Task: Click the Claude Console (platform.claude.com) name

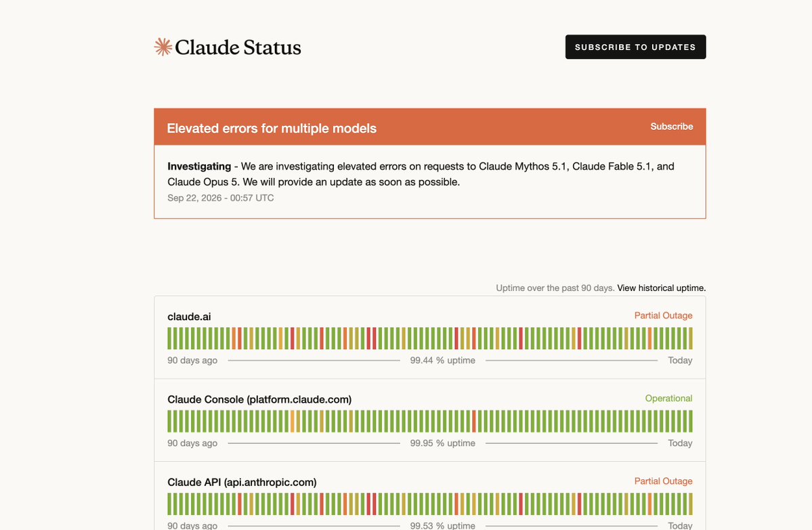Action: 259,399
